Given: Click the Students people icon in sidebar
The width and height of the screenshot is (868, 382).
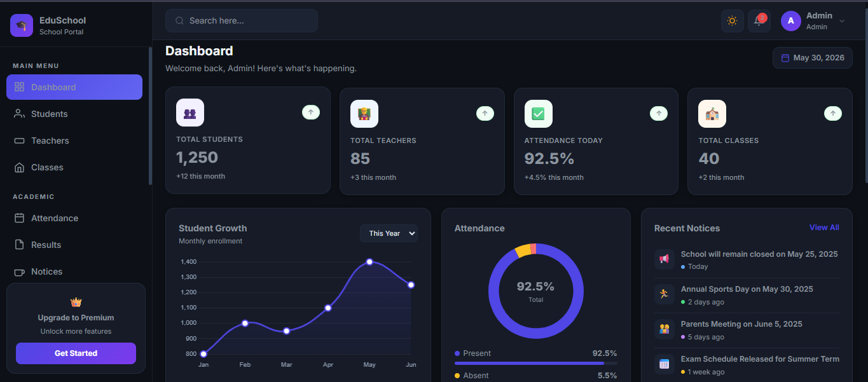Looking at the screenshot, I should 19,114.
